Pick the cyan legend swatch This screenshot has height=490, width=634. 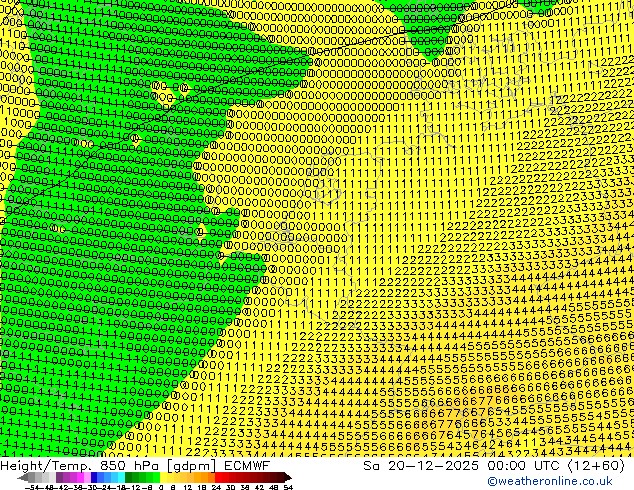pyautogui.click(x=121, y=477)
